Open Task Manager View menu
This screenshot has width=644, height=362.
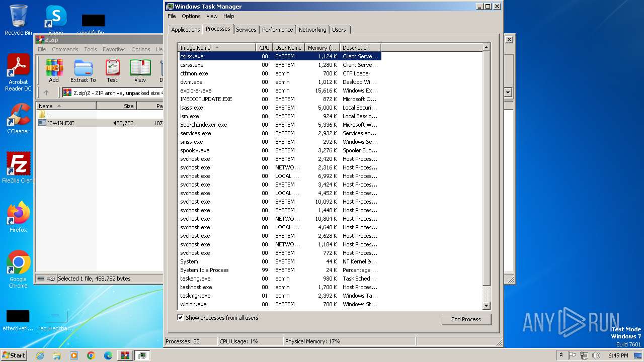212,16
